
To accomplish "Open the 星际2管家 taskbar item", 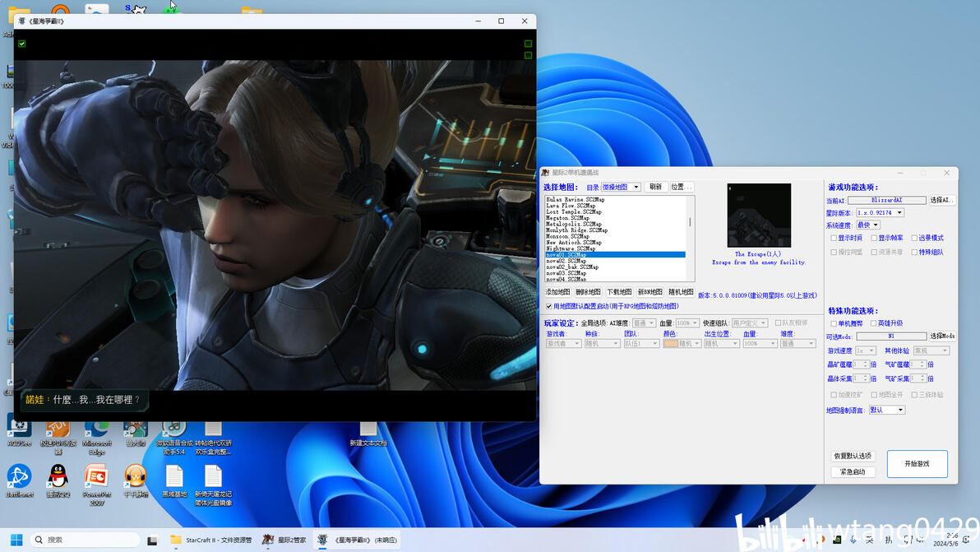I will coord(284,540).
